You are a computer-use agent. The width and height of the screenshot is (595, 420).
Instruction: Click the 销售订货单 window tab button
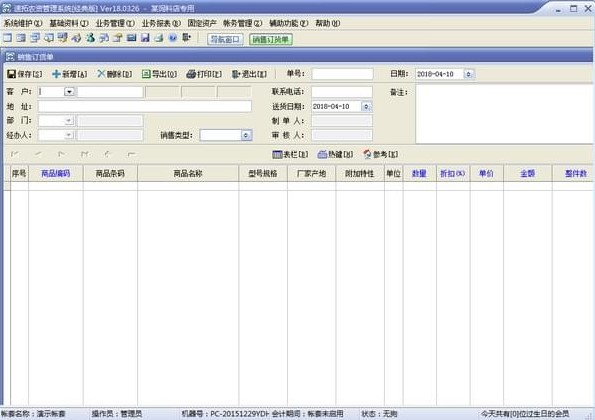tap(271, 39)
